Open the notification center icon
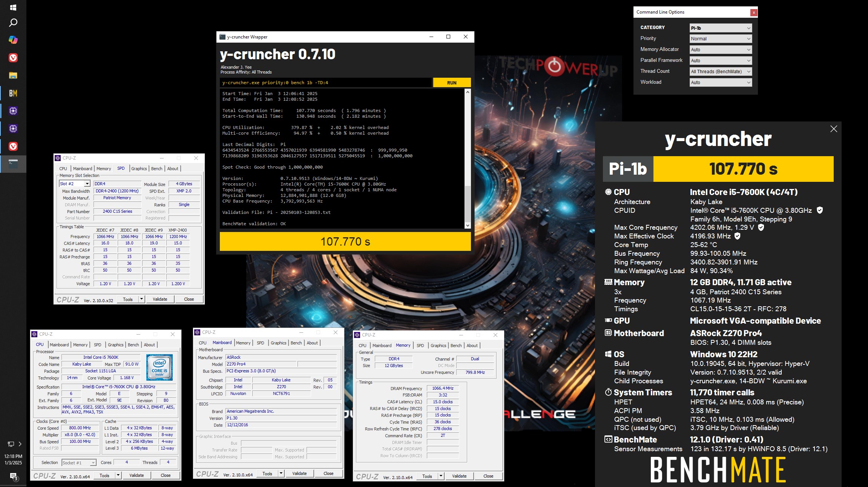This screenshot has height=487, width=868. pos(13,476)
